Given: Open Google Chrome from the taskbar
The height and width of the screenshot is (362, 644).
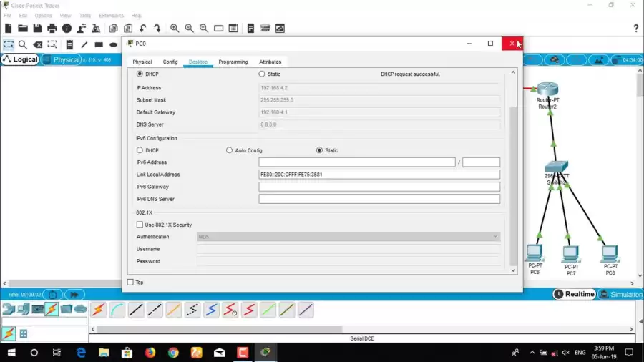Looking at the screenshot, I should (x=173, y=353).
